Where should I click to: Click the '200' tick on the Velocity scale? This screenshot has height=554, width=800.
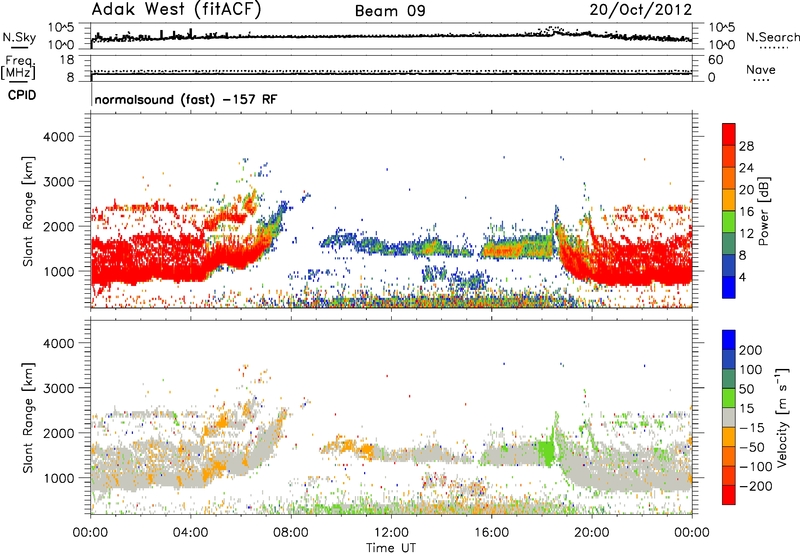pos(751,350)
